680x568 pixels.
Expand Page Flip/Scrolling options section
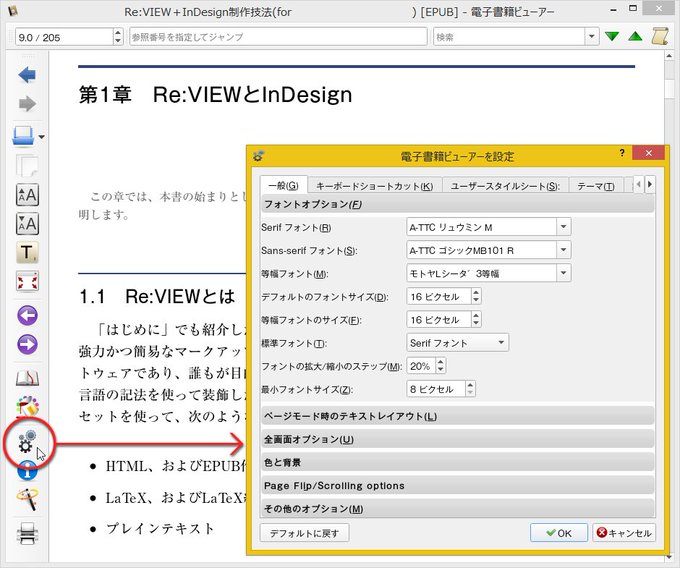coord(457,485)
